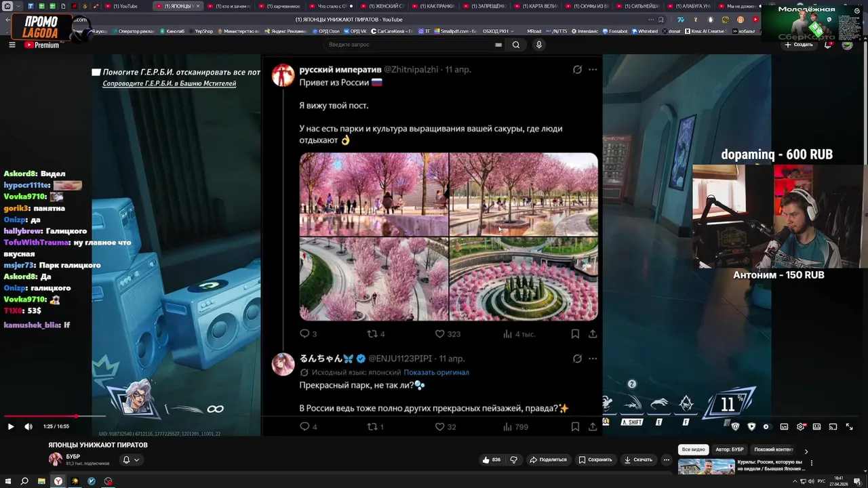The image size is (868, 488).
Task: Open the Smallpdf.com bookmark
Action: [x=455, y=31]
